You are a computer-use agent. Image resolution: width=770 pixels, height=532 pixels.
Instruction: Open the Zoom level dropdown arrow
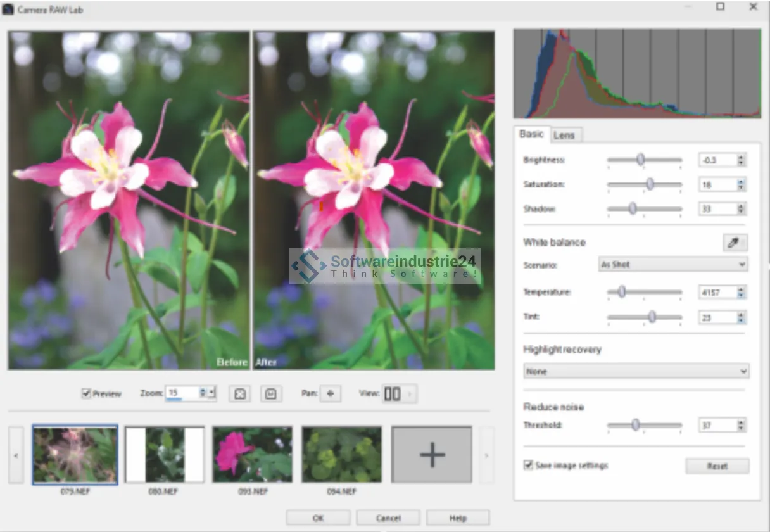pyautogui.click(x=212, y=394)
